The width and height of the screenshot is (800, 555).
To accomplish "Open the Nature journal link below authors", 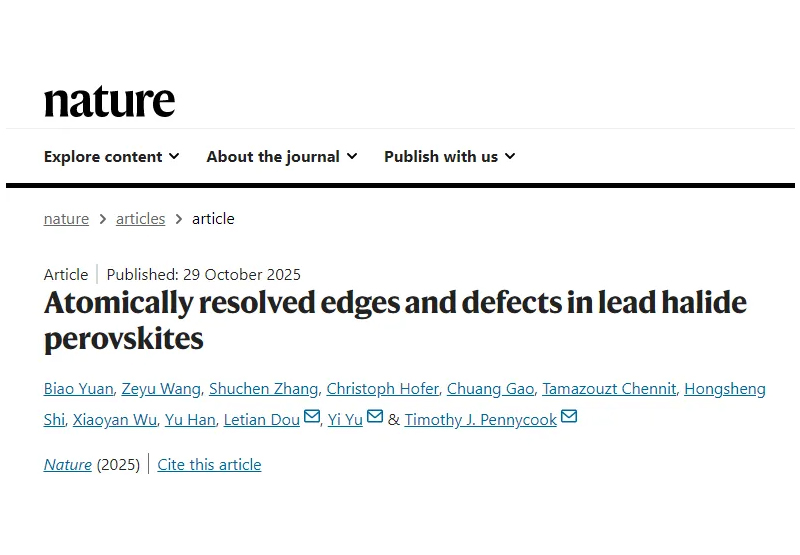I will [67, 464].
